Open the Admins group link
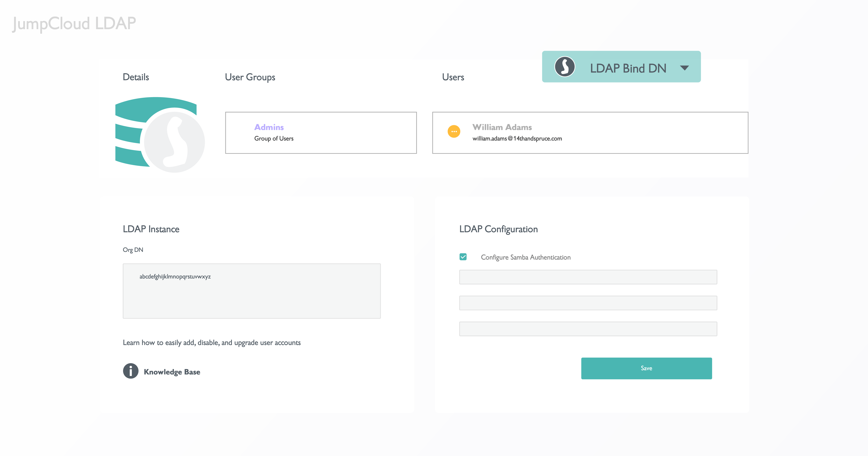The height and width of the screenshot is (456, 868). [x=269, y=127]
